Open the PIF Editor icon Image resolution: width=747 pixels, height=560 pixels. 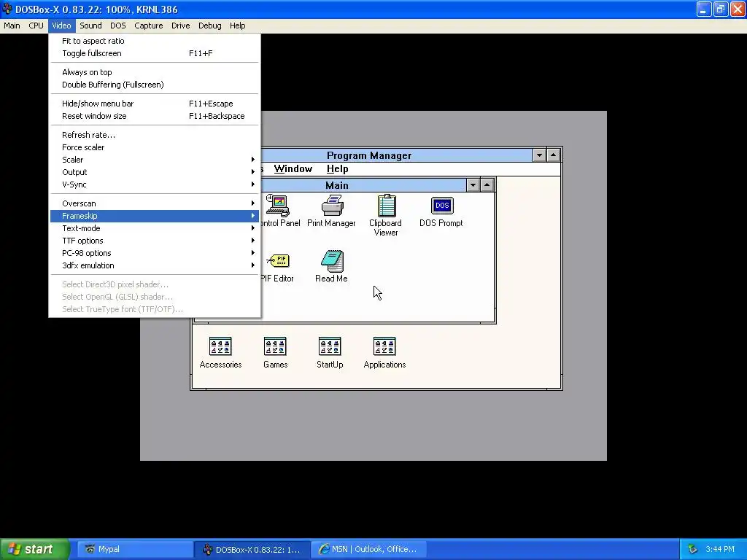click(x=279, y=261)
